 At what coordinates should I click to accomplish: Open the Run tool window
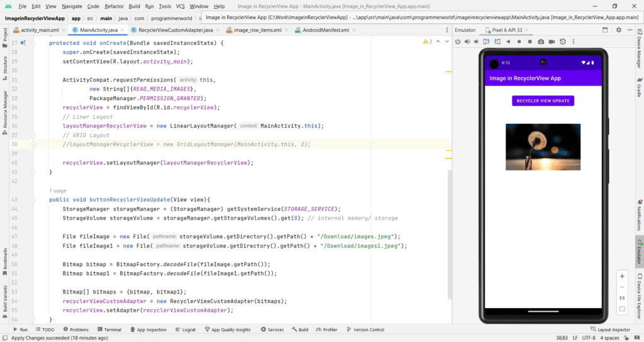20,329
